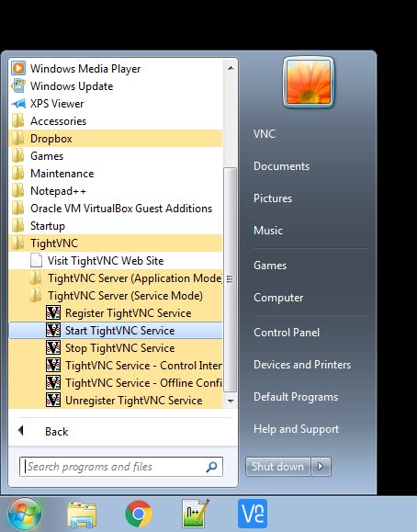Open the Windows Start orb
Image resolution: width=417 pixels, height=532 pixels.
[x=25, y=514]
